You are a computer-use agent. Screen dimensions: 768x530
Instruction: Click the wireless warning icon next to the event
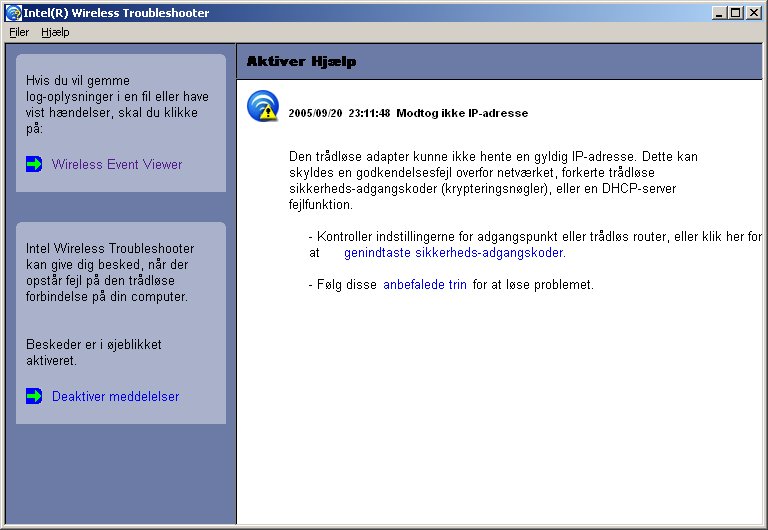click(263, 106)
